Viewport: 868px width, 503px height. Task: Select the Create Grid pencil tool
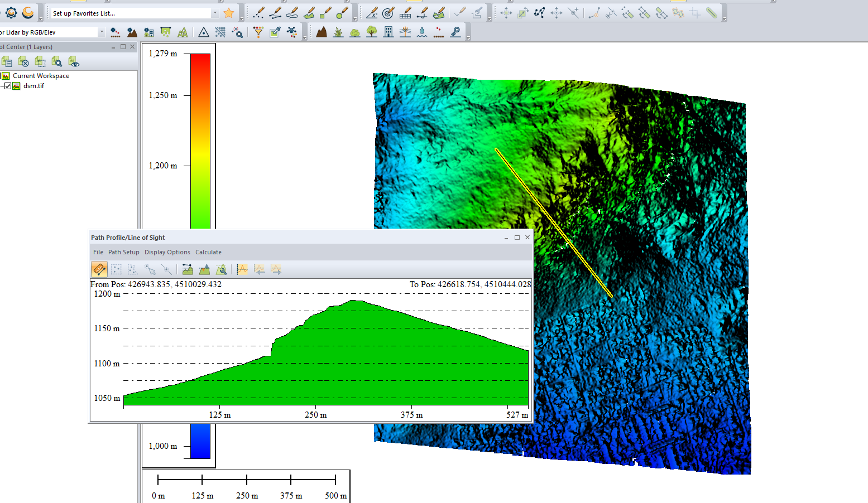[x=406, y=13]
